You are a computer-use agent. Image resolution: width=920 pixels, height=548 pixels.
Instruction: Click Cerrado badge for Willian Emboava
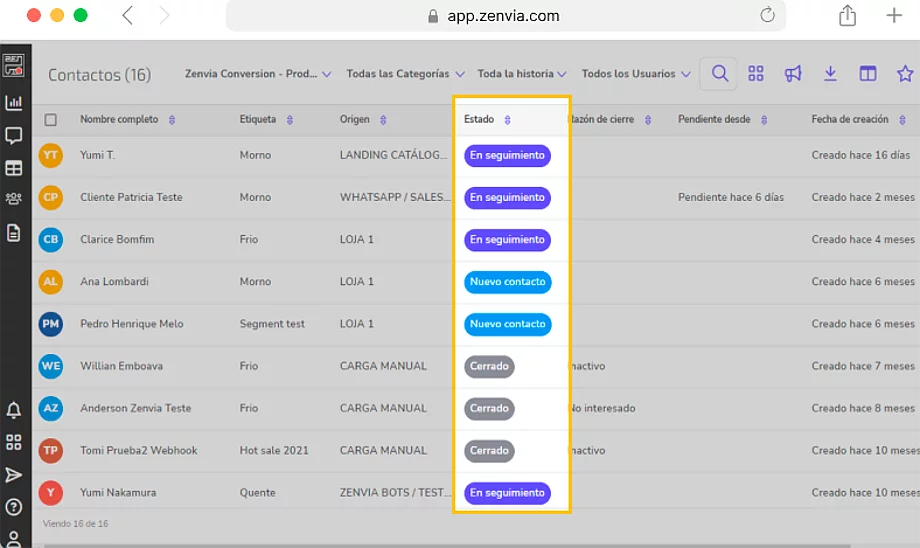click(489, 366)
